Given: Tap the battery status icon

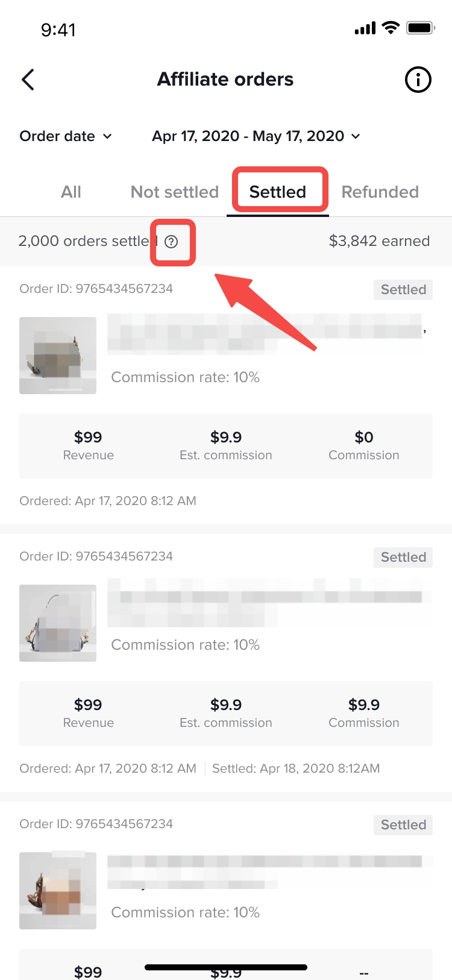Looking at the screenshot, I should (x=420, y=28).
